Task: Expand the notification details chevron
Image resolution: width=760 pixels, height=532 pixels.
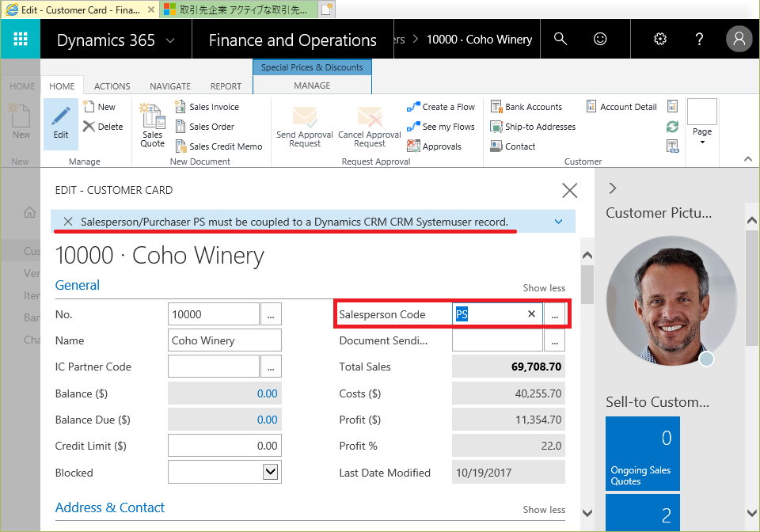Action: tap(558, 222)
